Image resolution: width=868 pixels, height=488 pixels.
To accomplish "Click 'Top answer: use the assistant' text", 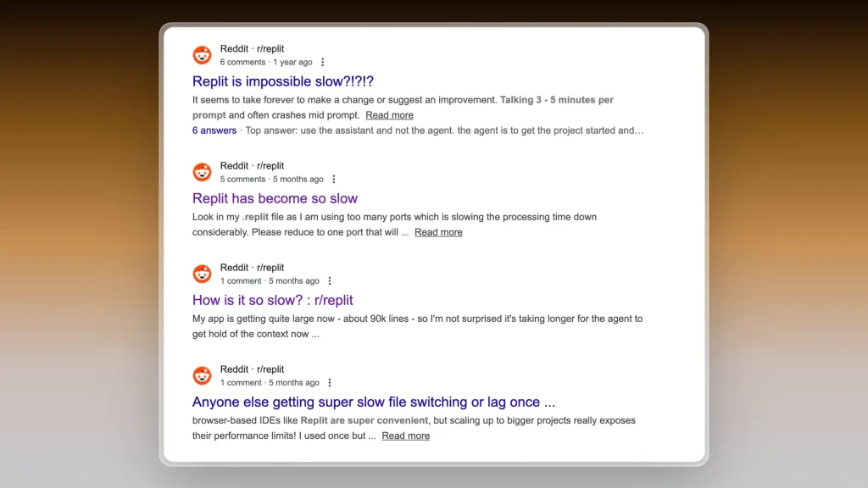I will [444, 130].
